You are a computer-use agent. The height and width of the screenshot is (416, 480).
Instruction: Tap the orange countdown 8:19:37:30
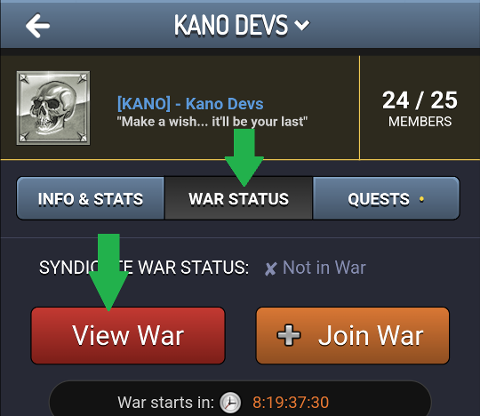(x=291, y=402)
